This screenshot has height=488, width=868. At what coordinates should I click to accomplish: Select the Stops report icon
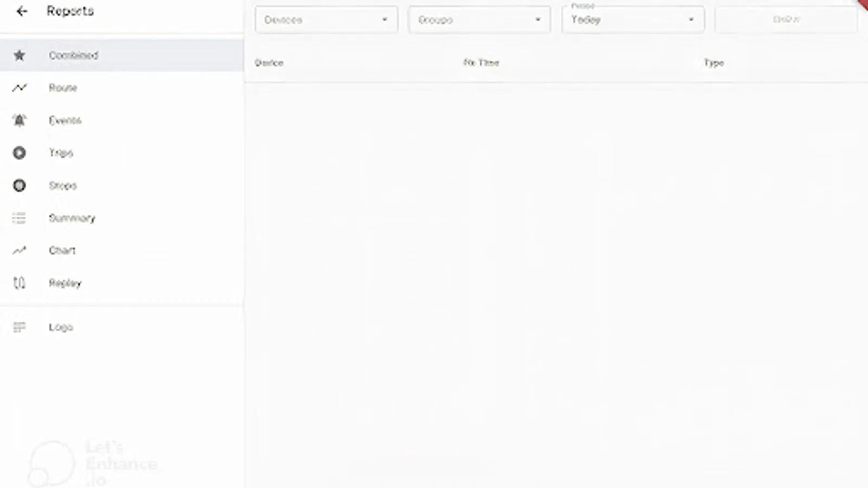20,185
